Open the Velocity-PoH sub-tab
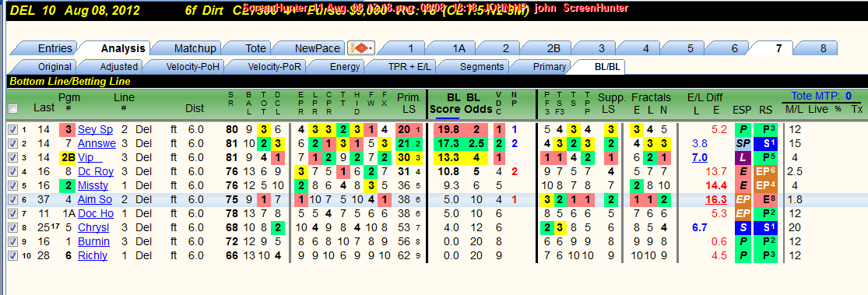The image size is (868, 295). pos(192,67)
